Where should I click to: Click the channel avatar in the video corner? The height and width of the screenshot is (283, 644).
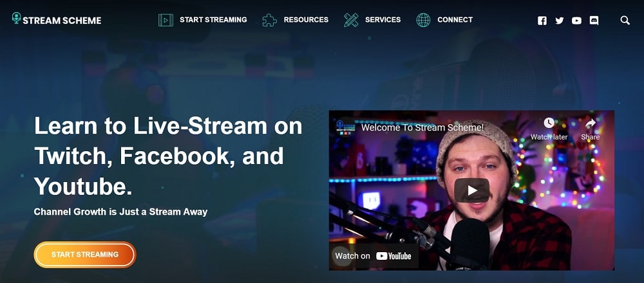[x=345, y=127]
